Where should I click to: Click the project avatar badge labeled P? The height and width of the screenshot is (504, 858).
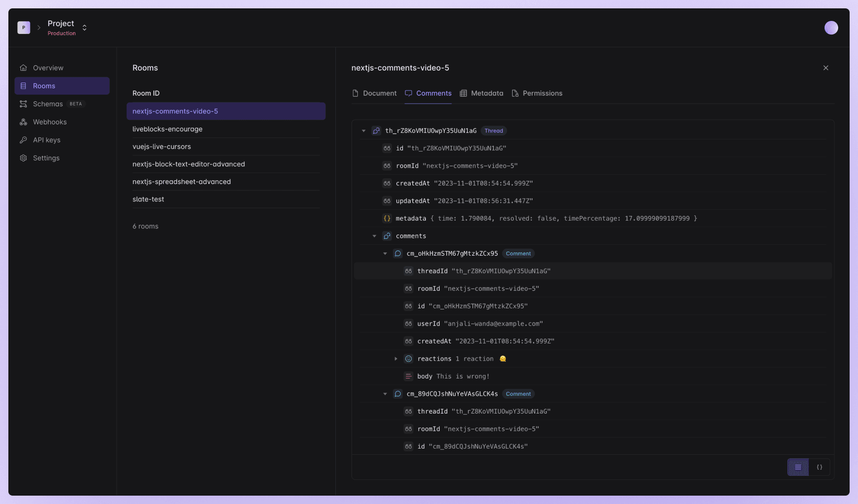[24, 27]
